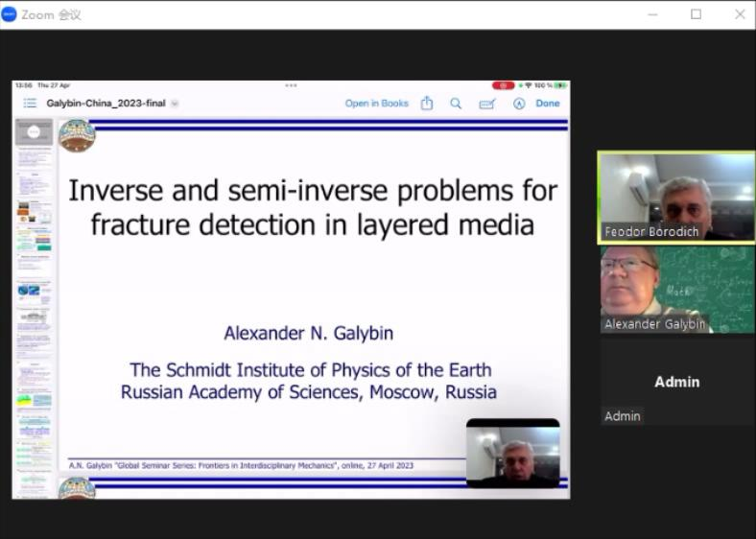Toggle the sidebar list icon
The image size is (756, 539).
30,104
